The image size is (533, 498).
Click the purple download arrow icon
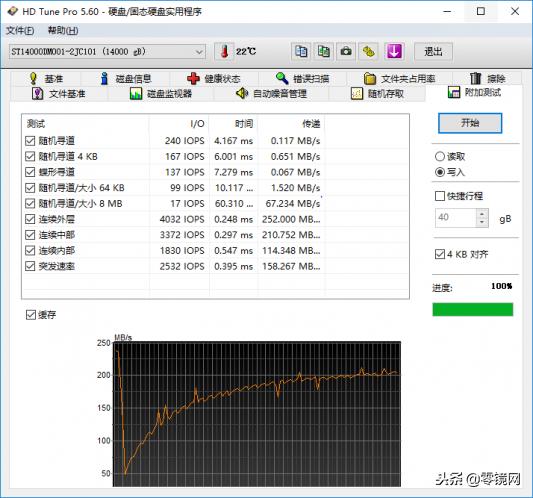point(394,52)
